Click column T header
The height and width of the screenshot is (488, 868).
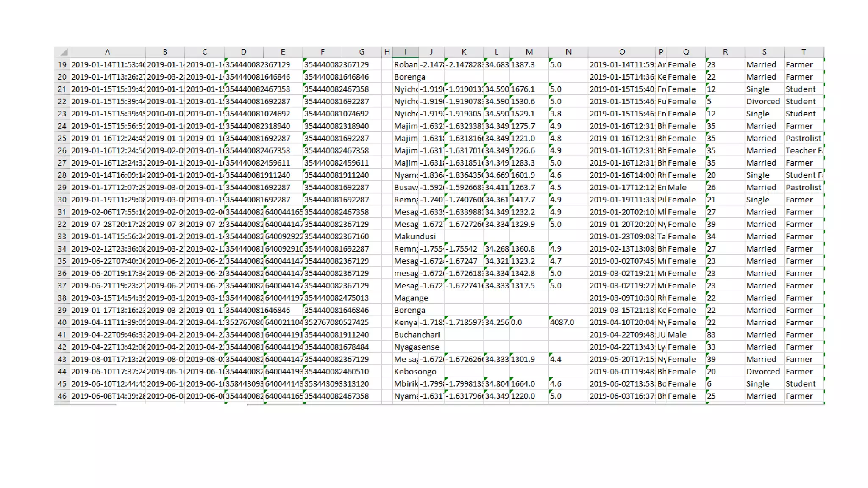coord(803,52)
